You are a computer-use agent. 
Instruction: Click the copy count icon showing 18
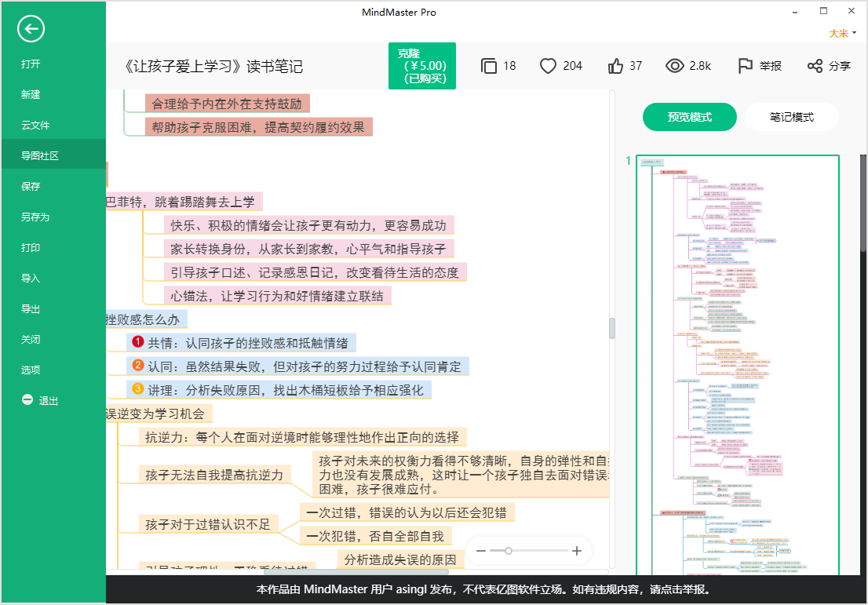[489, 66]
